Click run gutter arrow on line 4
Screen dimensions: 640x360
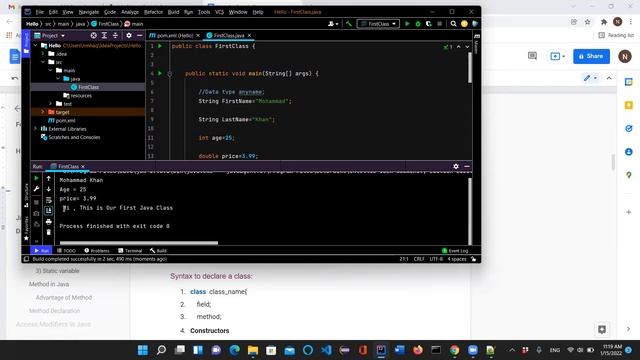tap(160, 73)
